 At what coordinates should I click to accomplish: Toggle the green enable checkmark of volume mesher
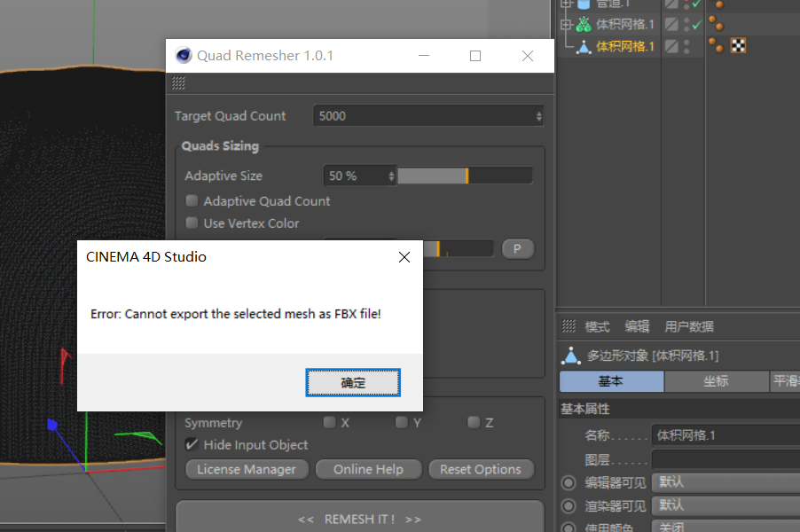[x=697, y=24]
